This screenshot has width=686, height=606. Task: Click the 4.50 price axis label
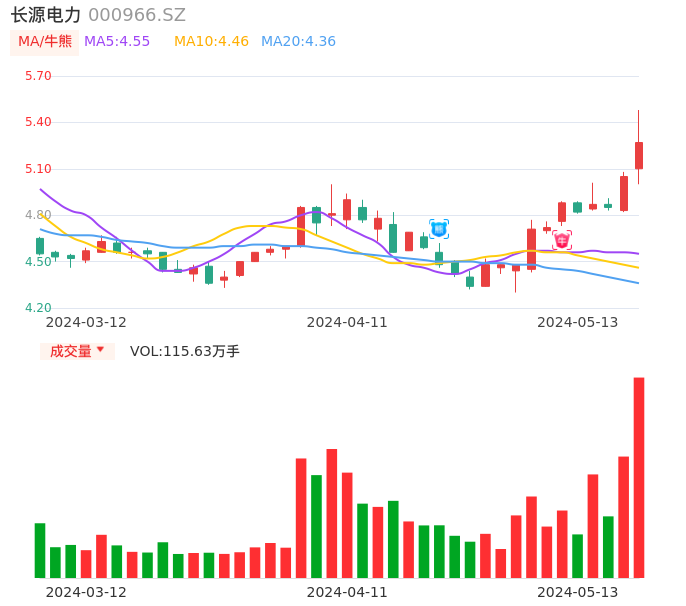pos(38,262)
